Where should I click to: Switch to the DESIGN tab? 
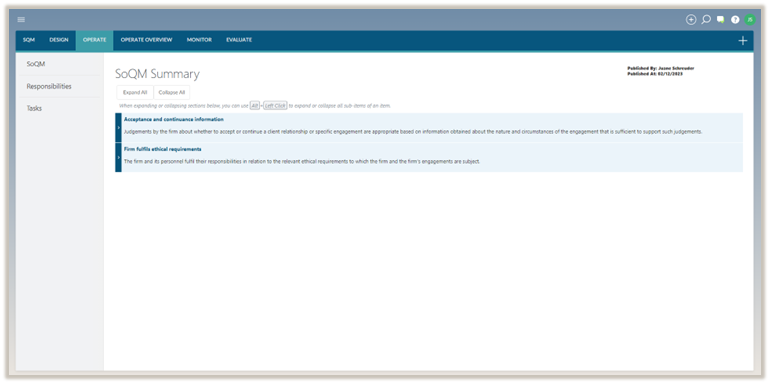pos(59,40)
